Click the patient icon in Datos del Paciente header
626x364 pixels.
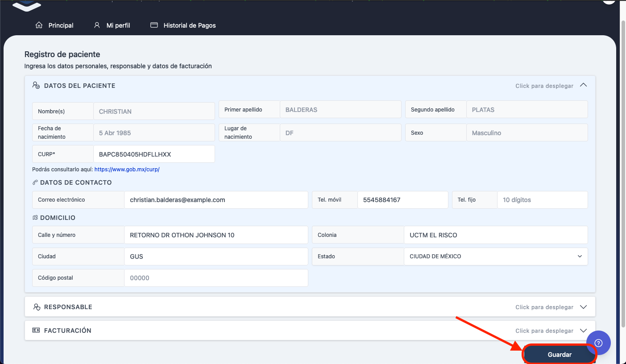(36, 85)
